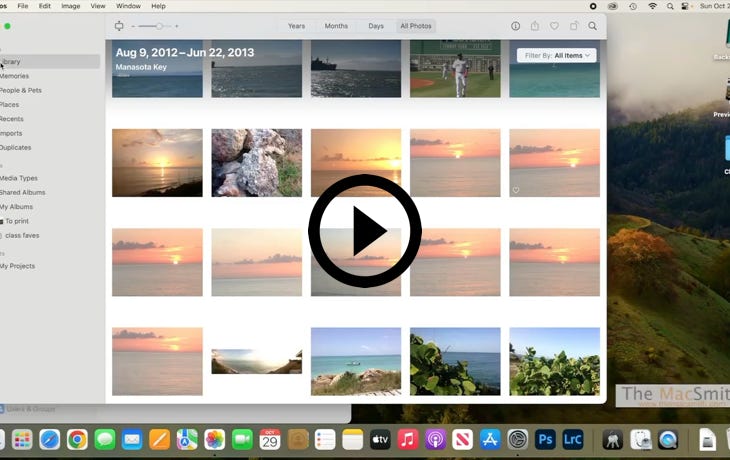Open Google Chrome from the Dock
The width and height of the screenshot is (730, 460).
pyautogui.click(x=77, y=440)
